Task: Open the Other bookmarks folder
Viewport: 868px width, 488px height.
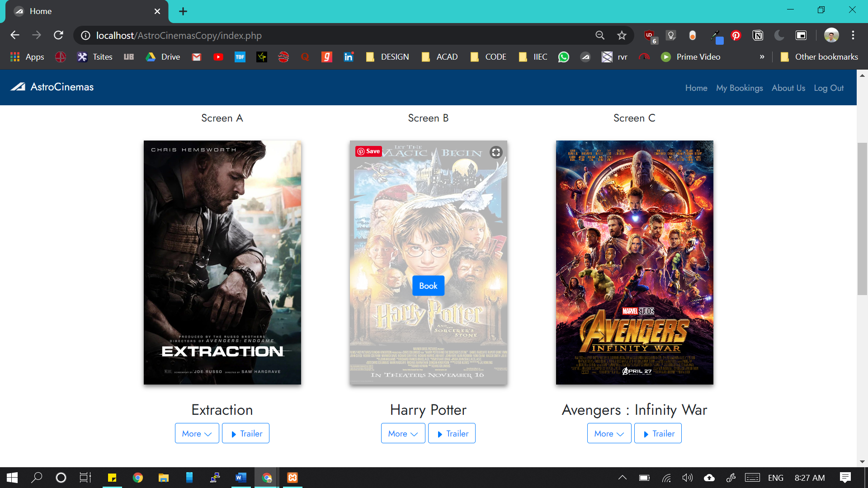Action: pyautogui.click(x=819, y=57)
